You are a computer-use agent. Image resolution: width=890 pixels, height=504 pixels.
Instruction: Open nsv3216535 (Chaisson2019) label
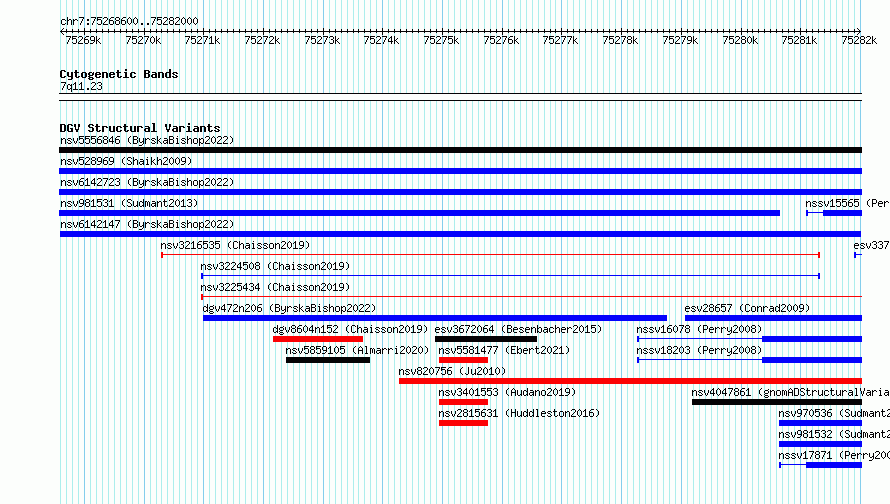[x=235, y=245]
